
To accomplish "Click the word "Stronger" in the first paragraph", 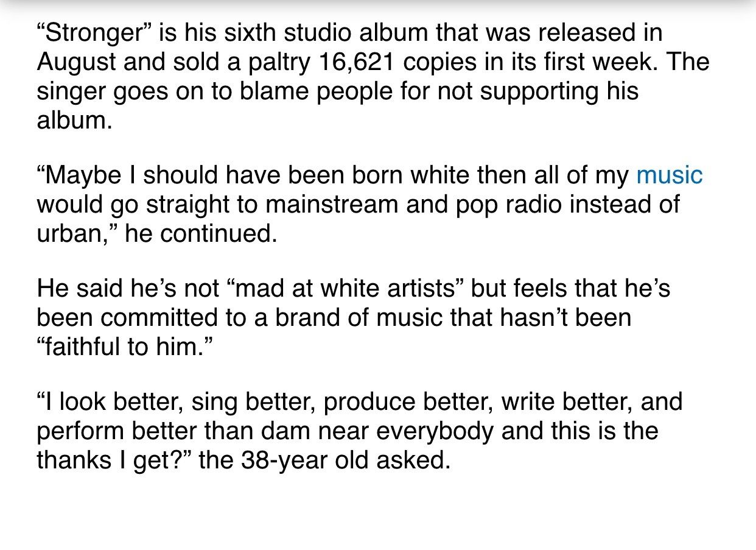I will point(89,33).
